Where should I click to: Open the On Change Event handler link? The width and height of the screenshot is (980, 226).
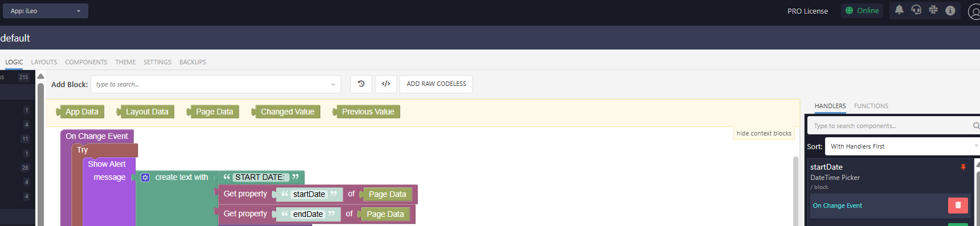[837, 206]
